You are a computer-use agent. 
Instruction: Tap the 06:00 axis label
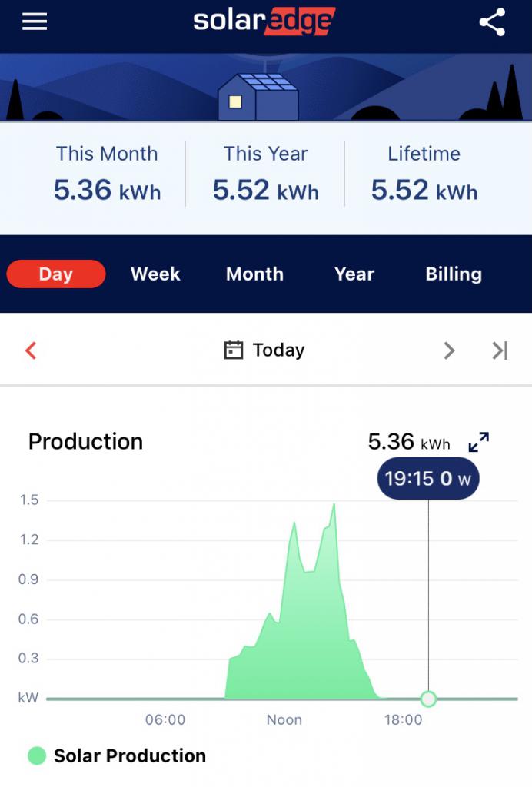point(165,719)
